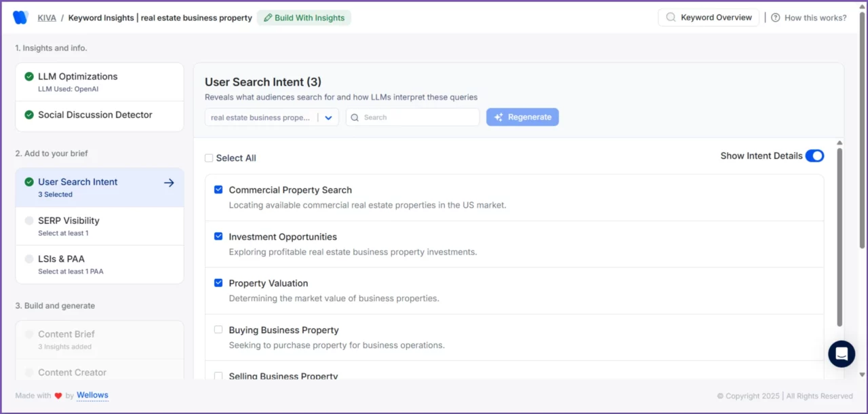Tick the Select All checkbox
The image size is (868, 414).
[209, 158]
